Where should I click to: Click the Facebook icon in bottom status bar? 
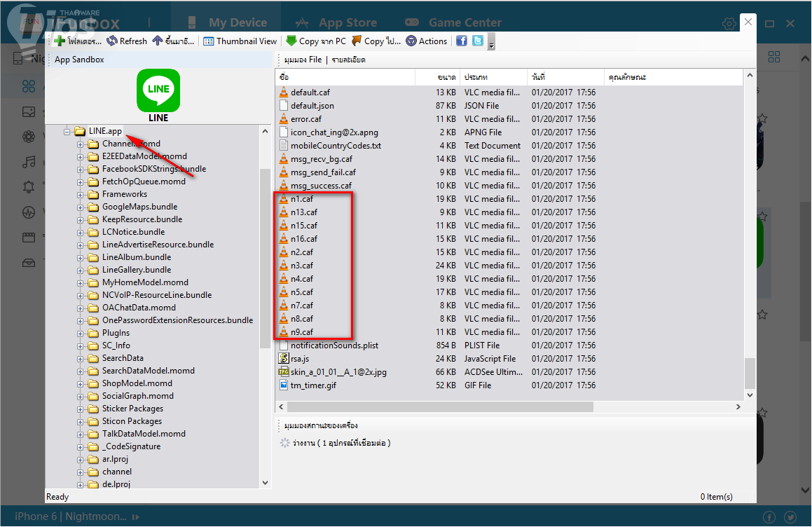(x=769, y=516)
